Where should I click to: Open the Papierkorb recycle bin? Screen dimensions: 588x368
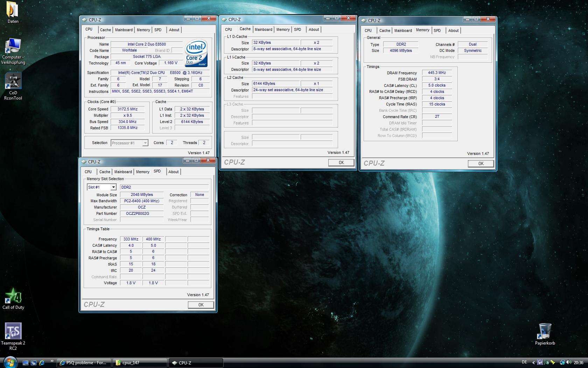[545, 331]
